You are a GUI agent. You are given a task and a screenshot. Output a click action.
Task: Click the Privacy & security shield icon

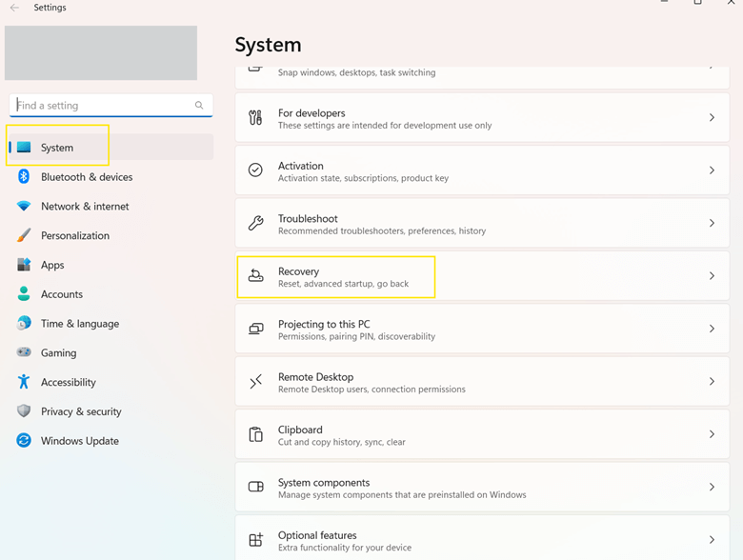[x=24, y=410]
